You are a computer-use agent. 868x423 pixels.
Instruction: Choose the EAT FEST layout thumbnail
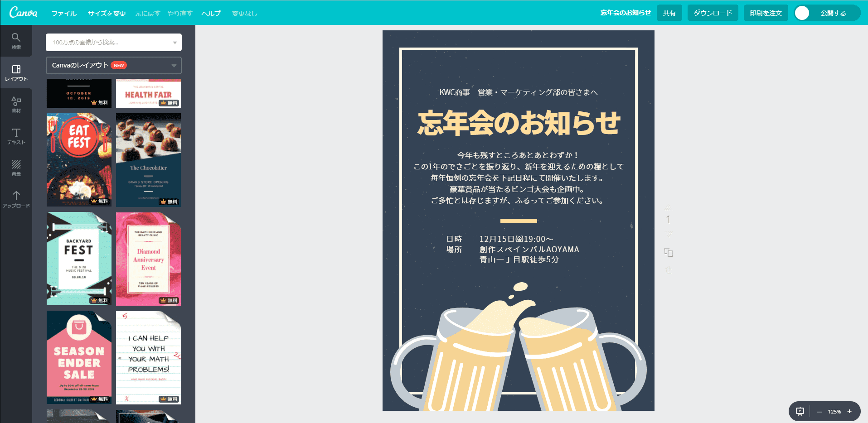(x=79, y=160)
